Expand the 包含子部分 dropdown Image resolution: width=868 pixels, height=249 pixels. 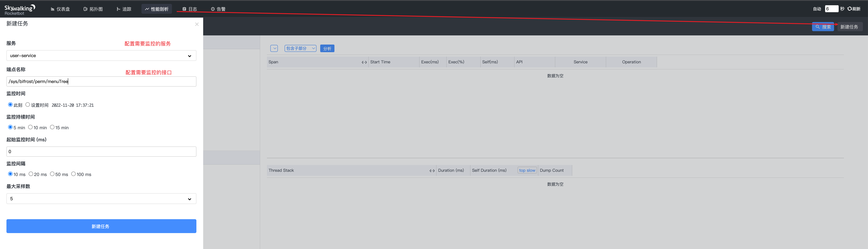coord(300,48)
